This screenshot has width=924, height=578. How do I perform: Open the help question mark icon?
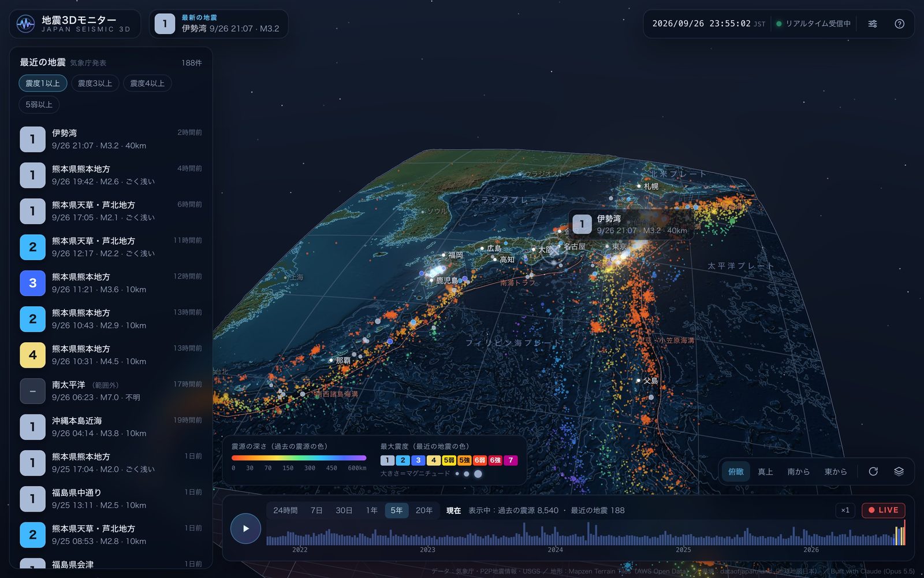coord(899,24)
